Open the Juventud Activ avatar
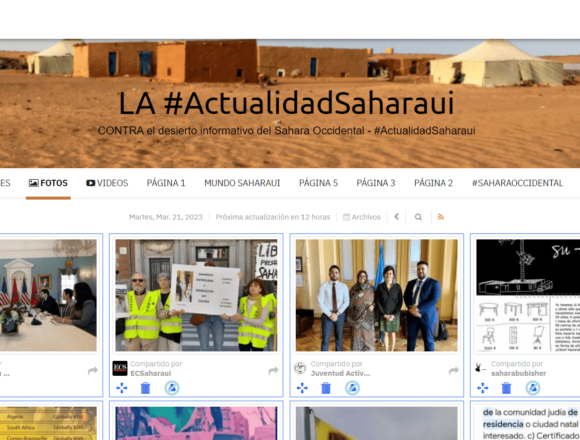The image size is (580, 440). pyautogui.click(x=300, y=368)
